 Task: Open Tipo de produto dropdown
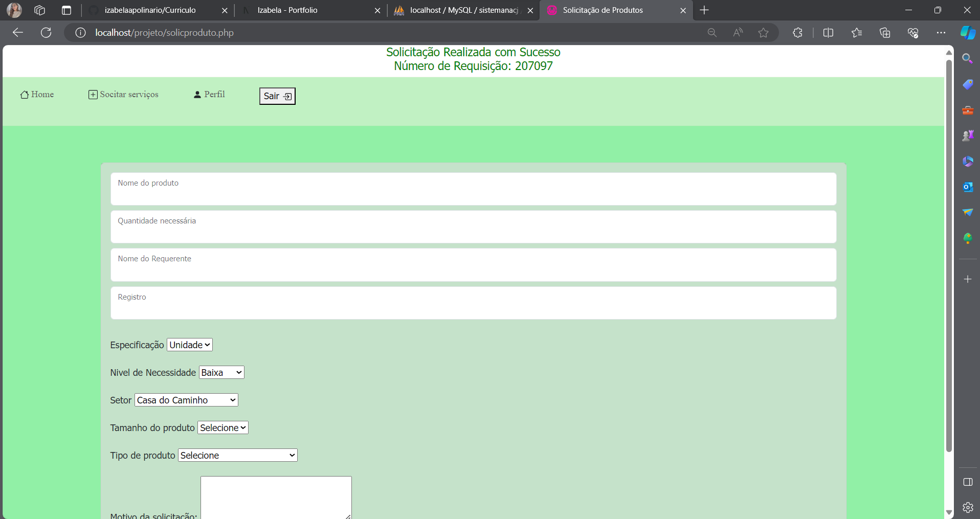237,456
